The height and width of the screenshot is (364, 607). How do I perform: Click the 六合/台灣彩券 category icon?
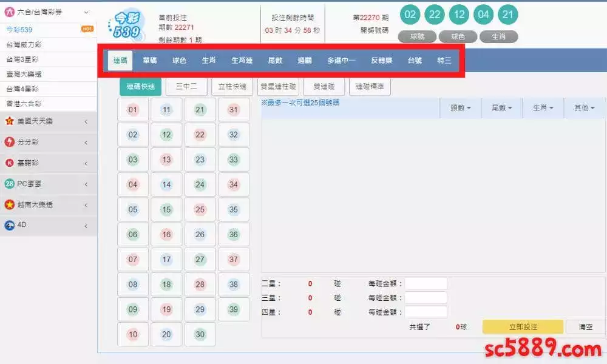(9, 12)
